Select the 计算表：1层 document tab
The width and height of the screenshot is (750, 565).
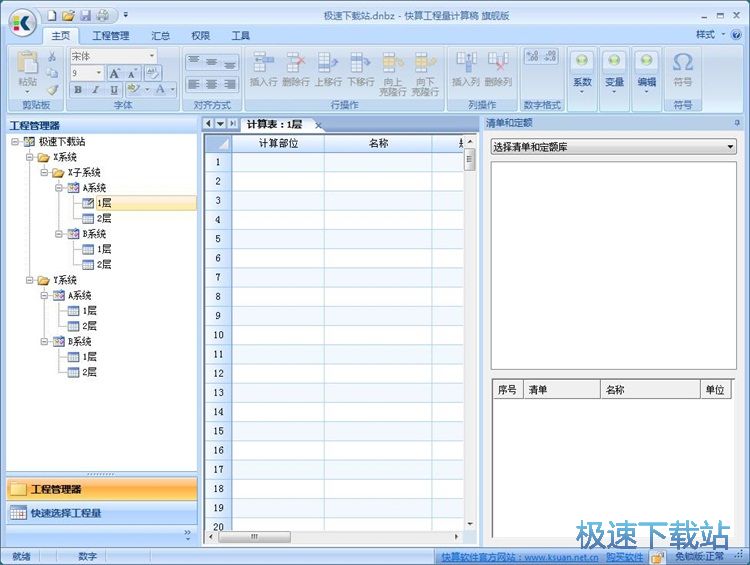click(274, 124)
